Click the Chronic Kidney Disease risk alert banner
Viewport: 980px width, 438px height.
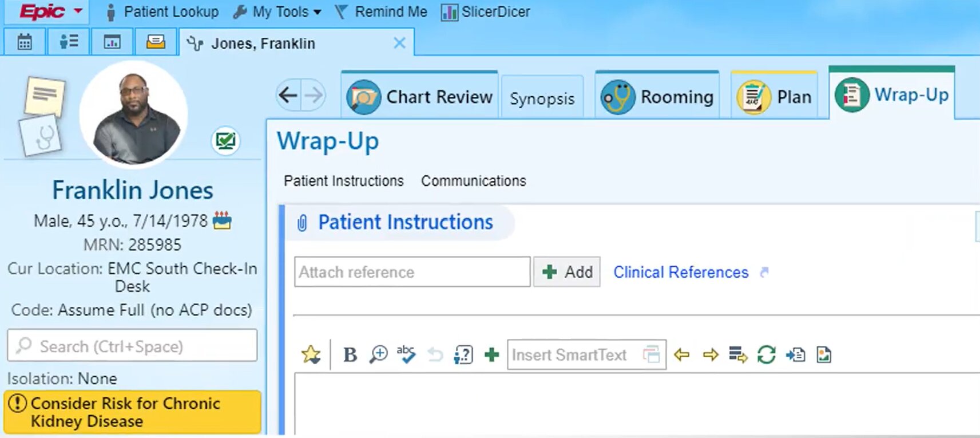click(x=132, y=412)
